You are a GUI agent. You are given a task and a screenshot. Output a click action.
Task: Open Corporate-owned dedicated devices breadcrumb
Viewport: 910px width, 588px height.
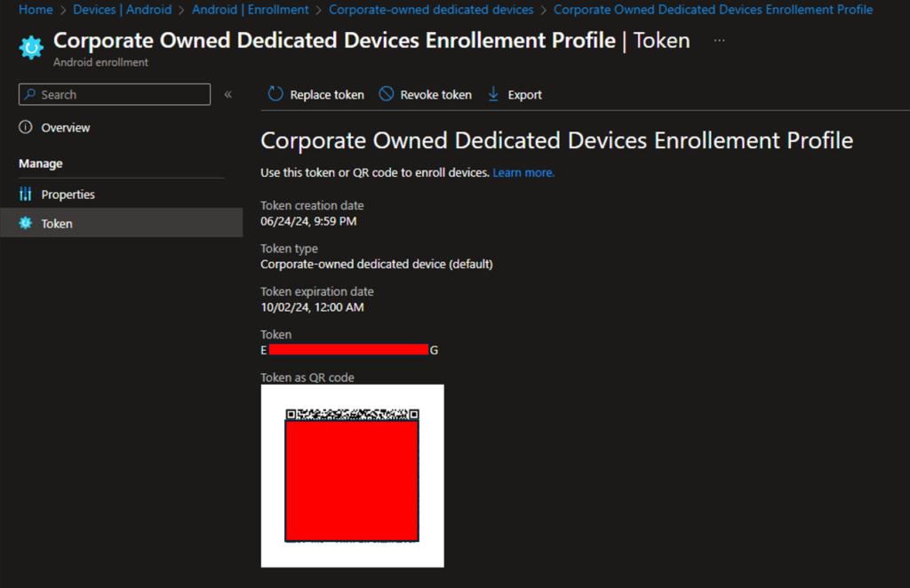tap(431, 9)
